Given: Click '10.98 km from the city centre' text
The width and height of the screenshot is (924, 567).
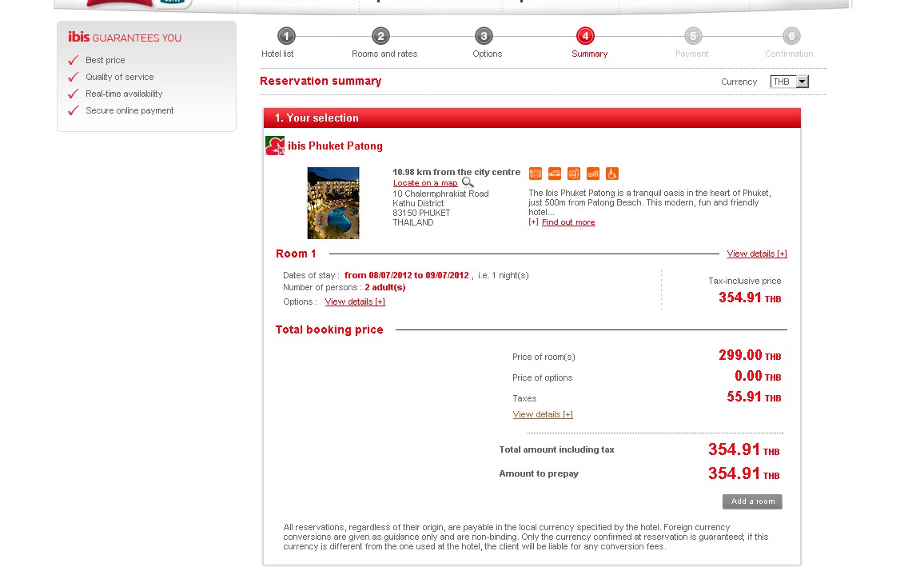Looking at the screenshot, I should (x=456, y=172).
